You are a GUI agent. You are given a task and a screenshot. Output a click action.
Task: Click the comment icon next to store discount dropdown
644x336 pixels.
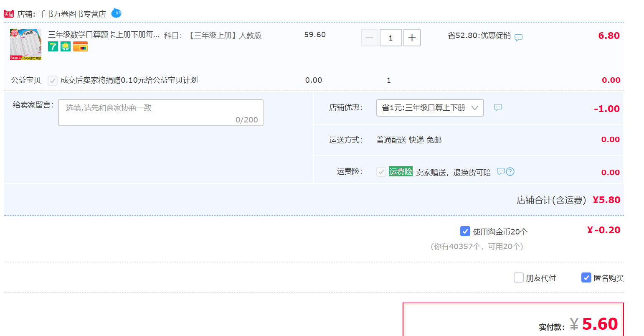pos(498,107)
